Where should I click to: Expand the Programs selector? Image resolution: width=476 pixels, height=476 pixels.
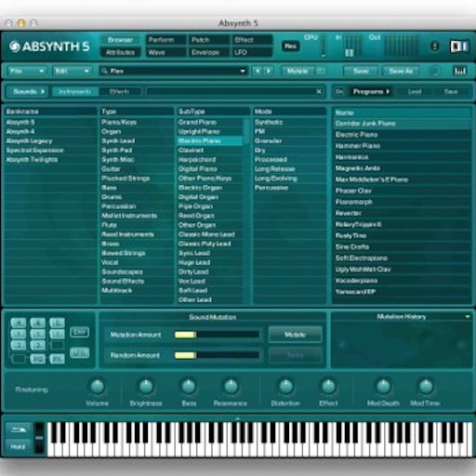371,92
